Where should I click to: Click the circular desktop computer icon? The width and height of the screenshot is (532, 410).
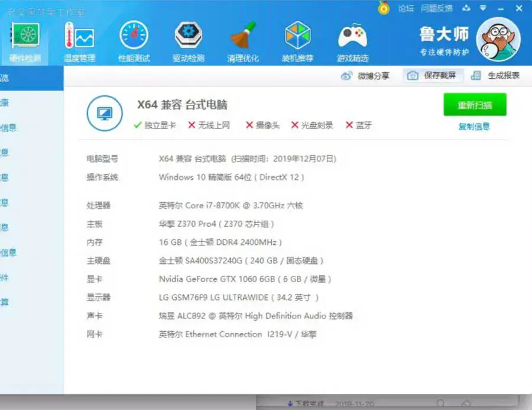tap(105, 113)
